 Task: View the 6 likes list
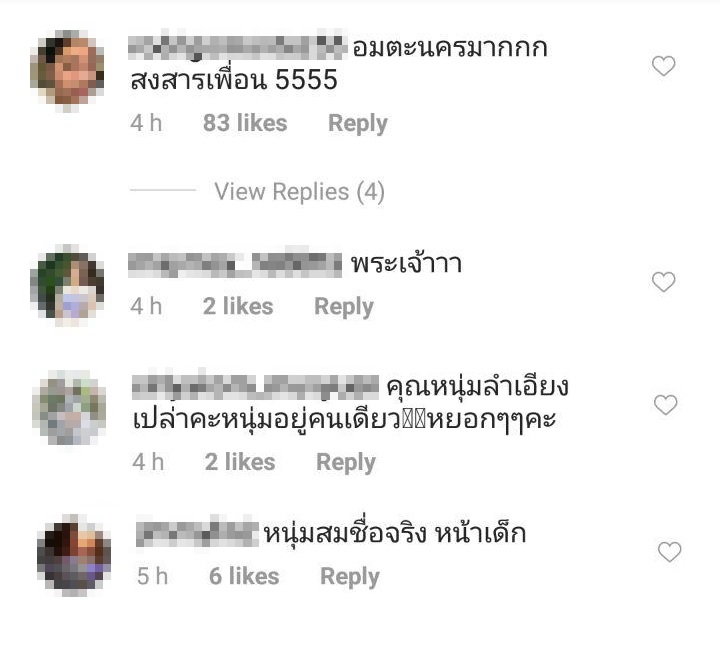click(244, 576)
